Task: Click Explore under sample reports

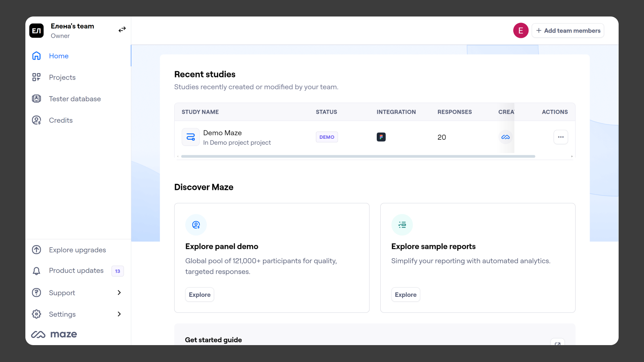Action: pyautogui.click(x=405, y=294)
